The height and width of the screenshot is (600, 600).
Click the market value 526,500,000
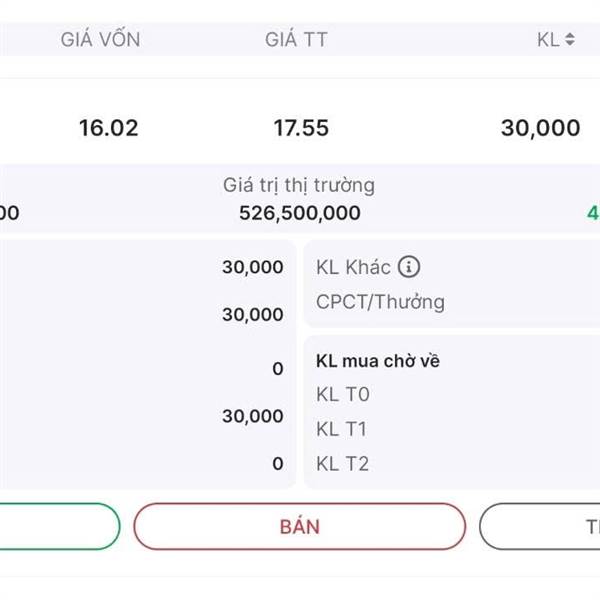[x=300, y=213]
